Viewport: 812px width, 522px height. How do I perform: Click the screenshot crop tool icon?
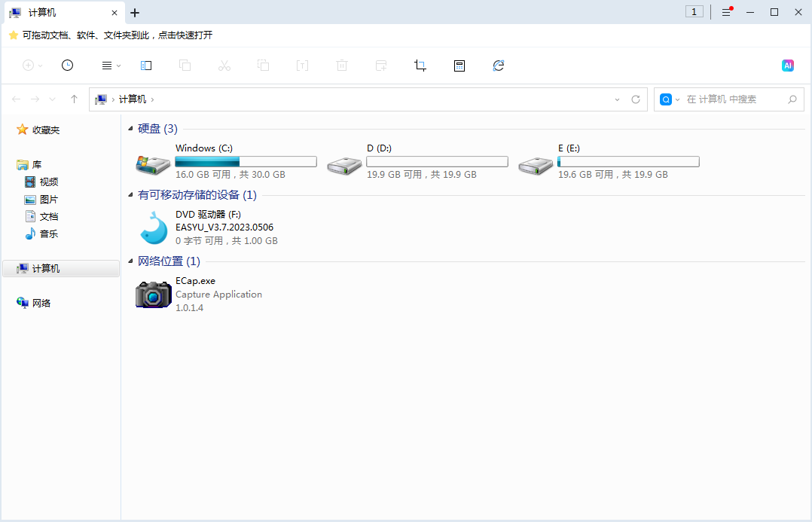(x=420, y=66)
